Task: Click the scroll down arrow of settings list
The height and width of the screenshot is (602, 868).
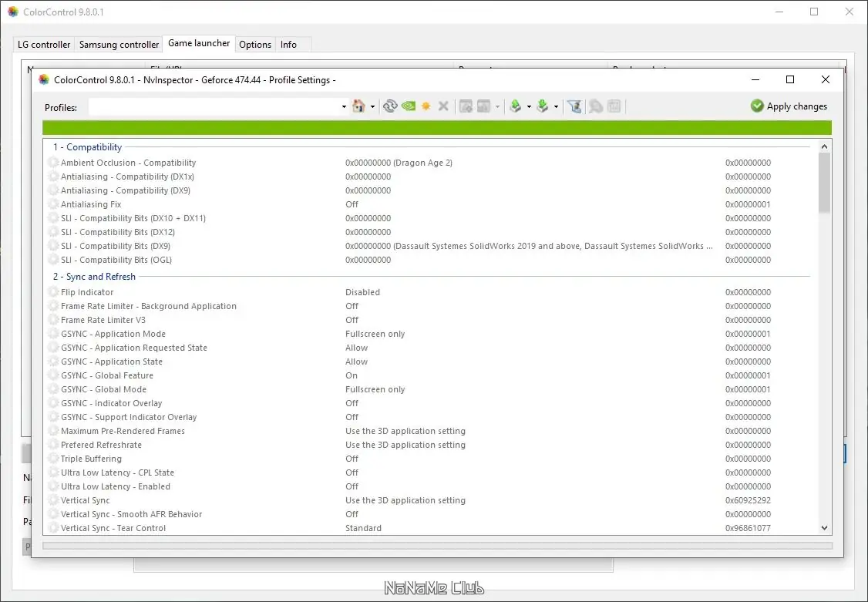Action: [x=824, y=528]
